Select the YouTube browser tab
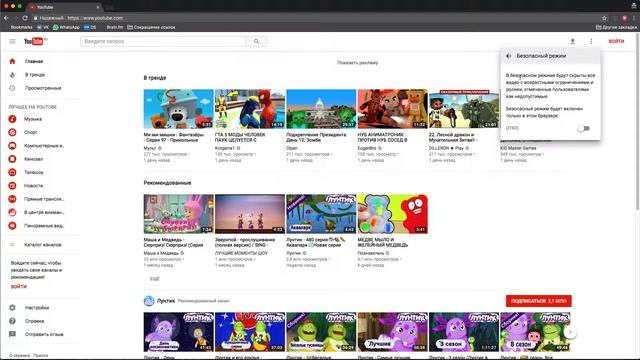The height and width of the screenshot is (360, 640). pos(65,7)
